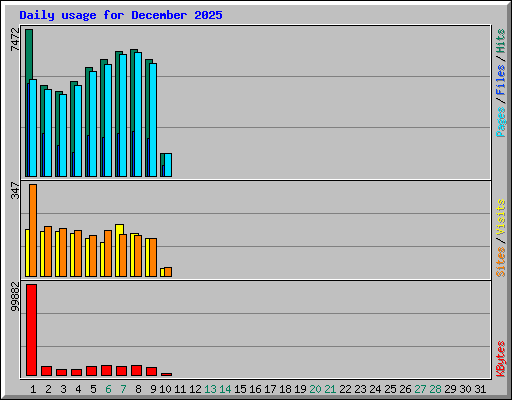Click green weekend day 27 label
512x400 pixels.
coord(420,389)
